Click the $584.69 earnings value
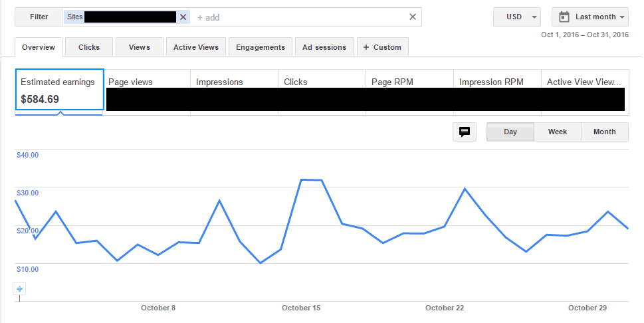This screenshot has height=323, width=644. click(40, 100)
